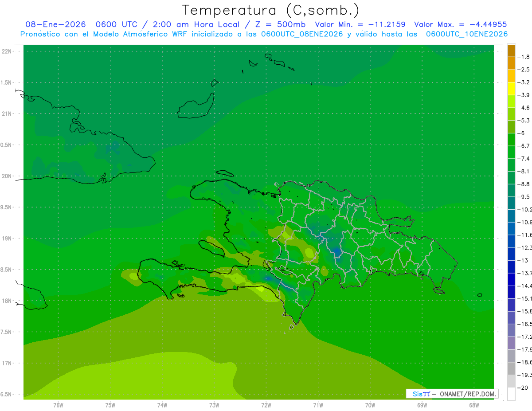Viewport: 532px width, 411px height.
Task: Click the gray swatch between -18.6 and -19.3
Action: [511, 368]
